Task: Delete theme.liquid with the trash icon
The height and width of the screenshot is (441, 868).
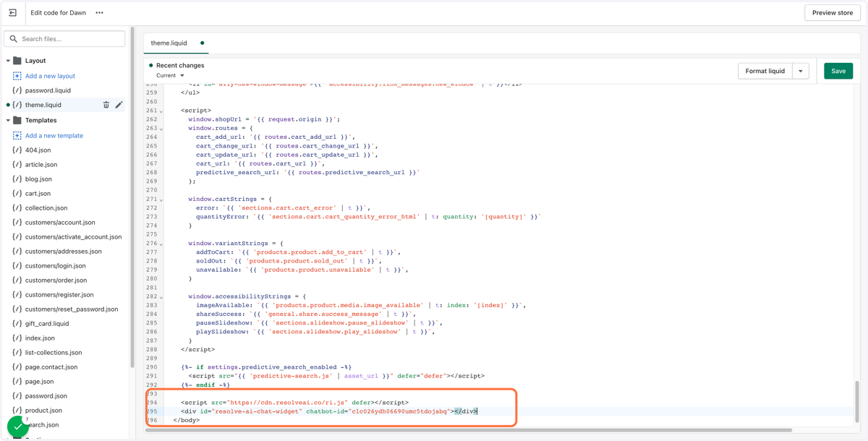Action: 106,105
